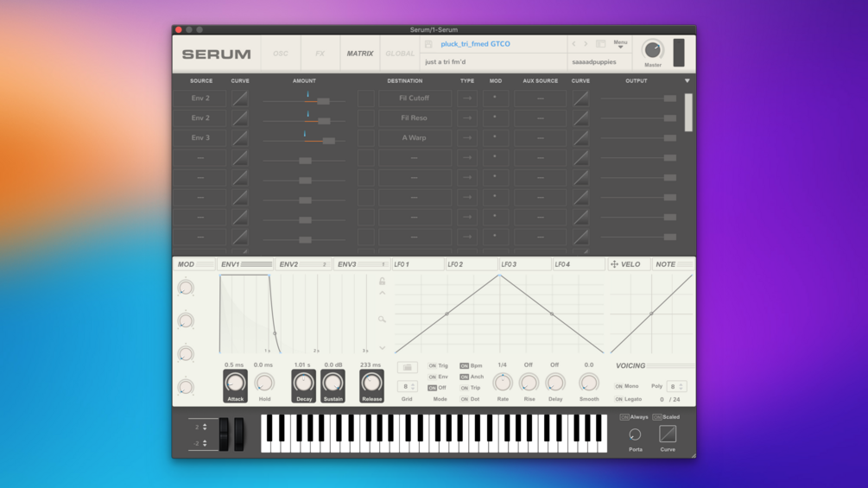Toggle the Anch switch
The image size is (868, 488).
click(x=465, y=377)
